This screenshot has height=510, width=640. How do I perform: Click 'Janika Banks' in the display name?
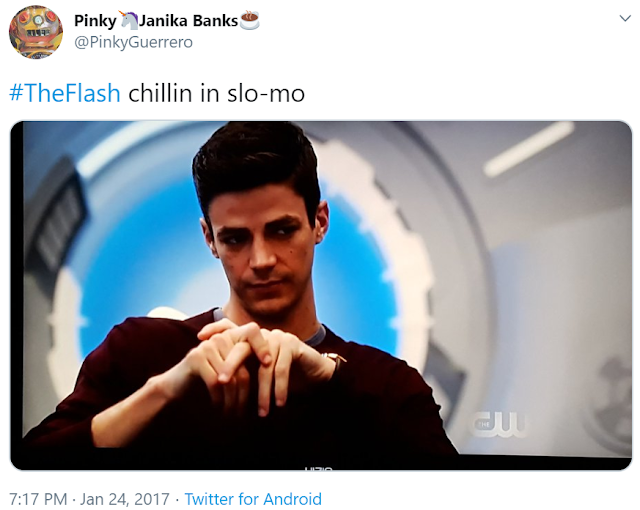189,20
